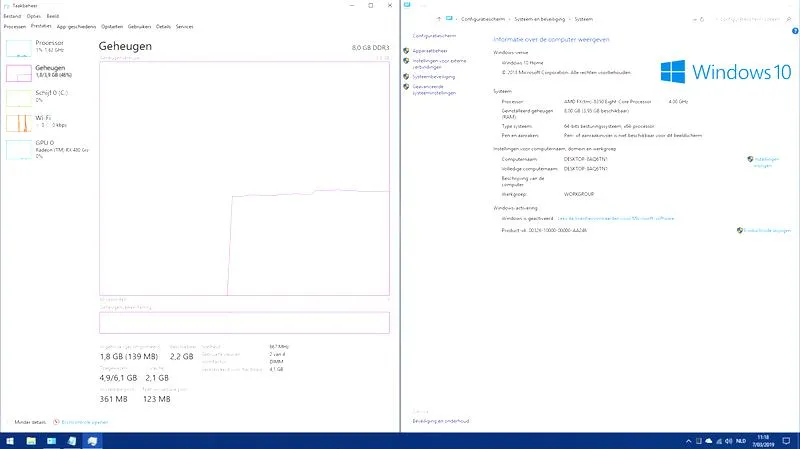800x449 pixels.
Task: Open the network Wi-Fi tray icon
Action: tap(719, 441)
